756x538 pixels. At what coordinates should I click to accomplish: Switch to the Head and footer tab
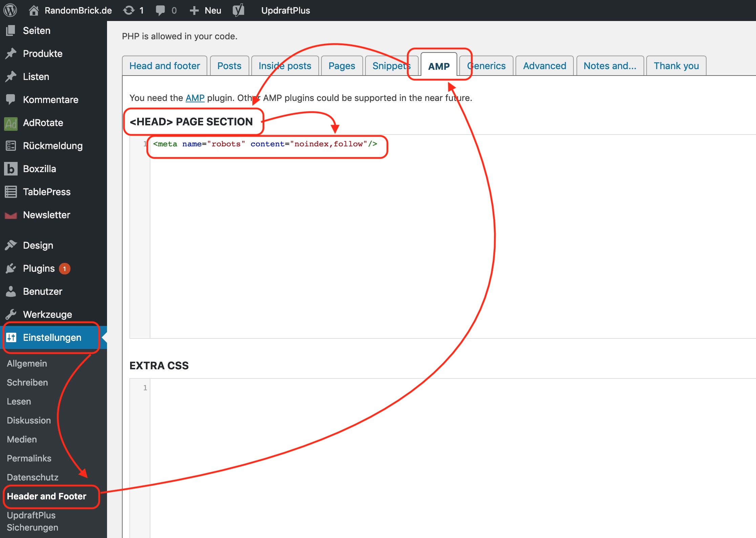click(x=165, y=66)
